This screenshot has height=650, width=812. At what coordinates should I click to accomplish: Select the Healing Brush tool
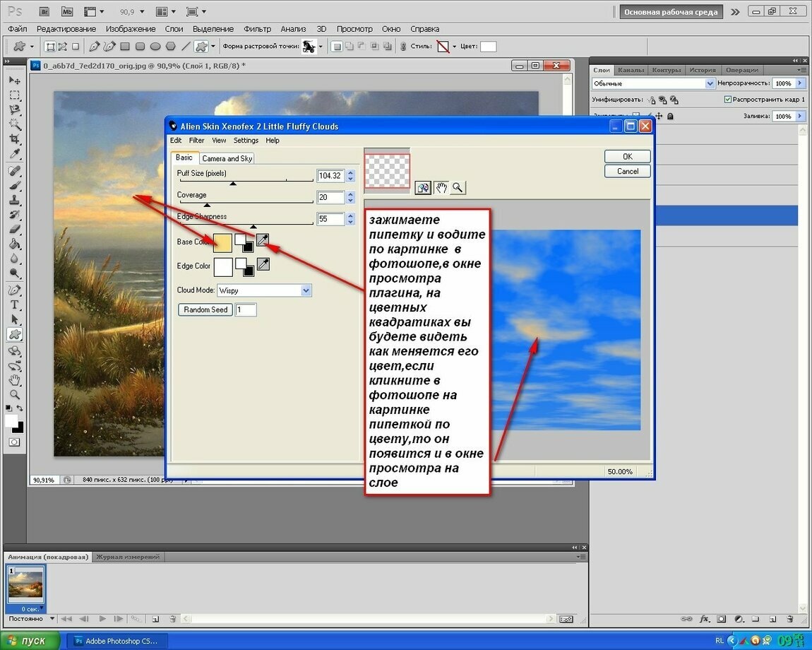[15, 170]
